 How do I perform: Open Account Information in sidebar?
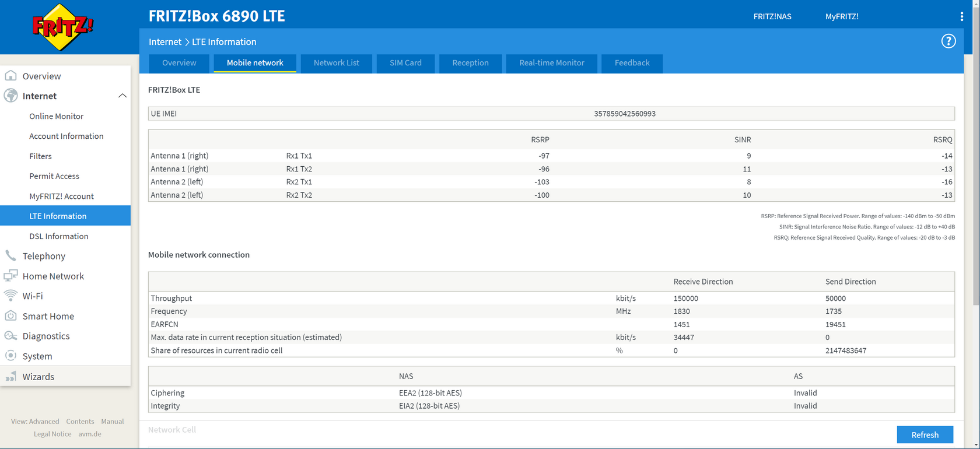pyautogui.click(x=66, y=136)
